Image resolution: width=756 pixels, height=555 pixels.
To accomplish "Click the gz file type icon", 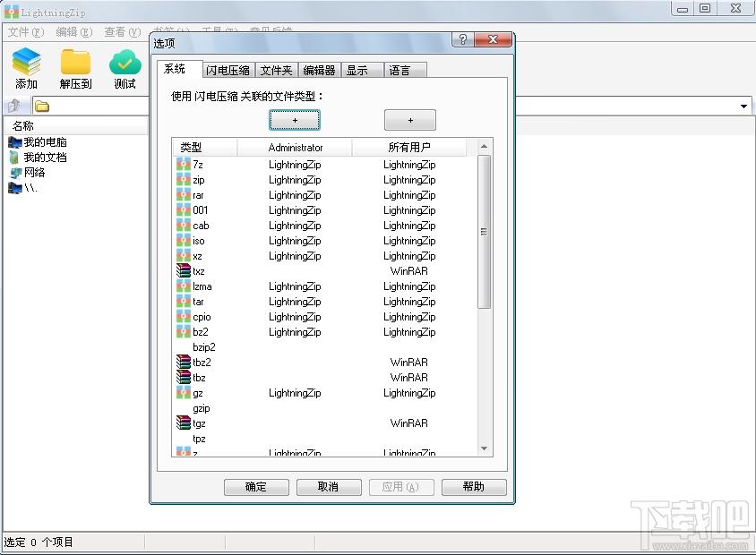I will (184, 393).
